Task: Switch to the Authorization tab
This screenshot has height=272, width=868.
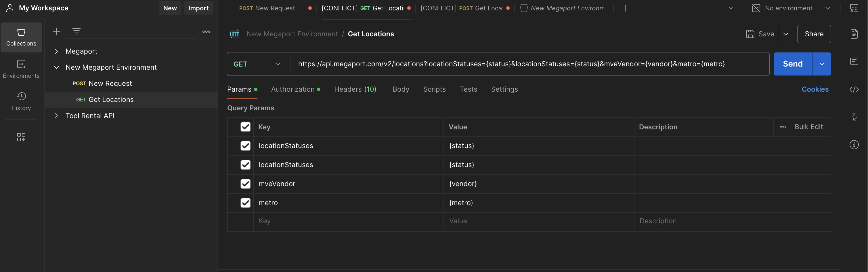Action: pos(295,89)
